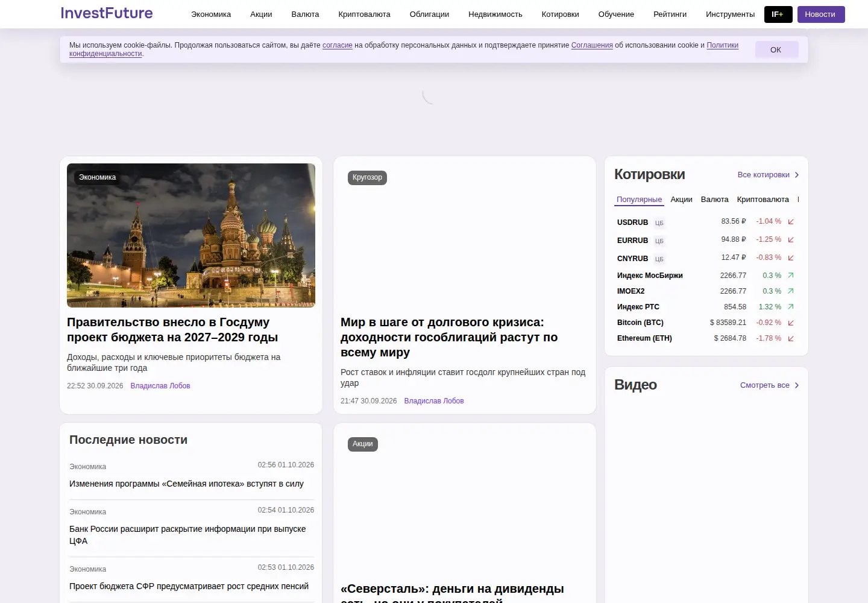Open the Инструменты menu item
Viewport: 868px width, 603px height.
(x=730, y=14)
